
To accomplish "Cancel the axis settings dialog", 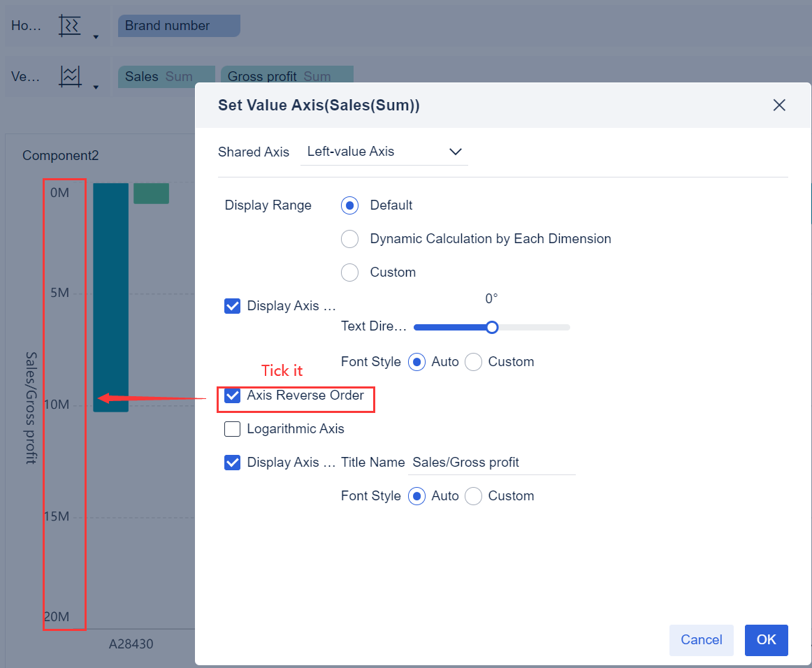I will pyautogui.click(x=701, y=640).
